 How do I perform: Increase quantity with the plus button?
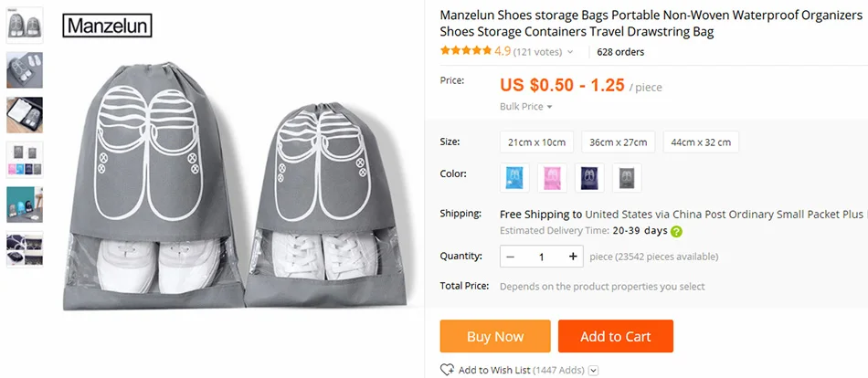[573, 257]
